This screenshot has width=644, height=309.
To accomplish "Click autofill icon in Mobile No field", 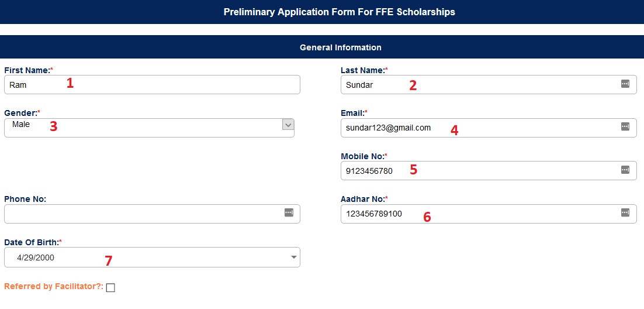I will (x=625, y=170).
